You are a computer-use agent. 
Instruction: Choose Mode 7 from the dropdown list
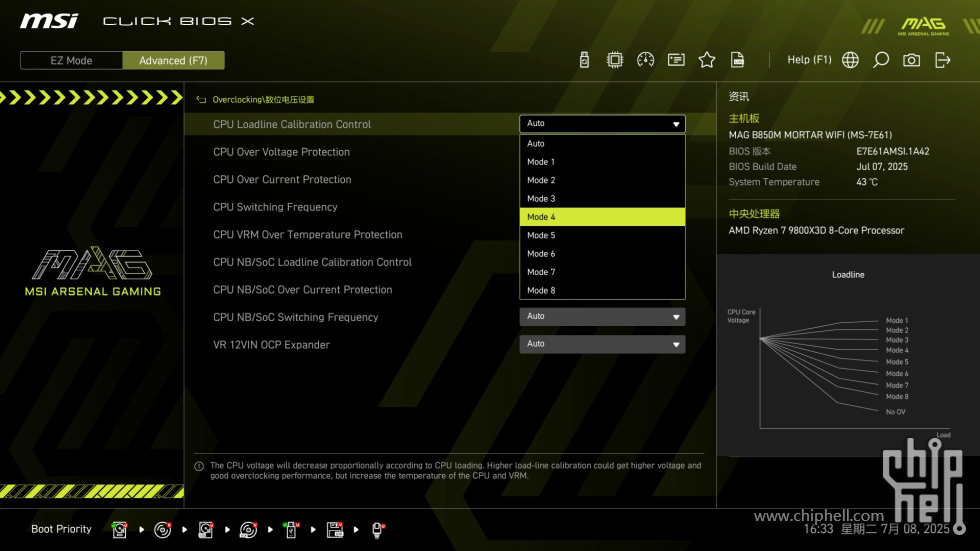(x=602, y=272)
